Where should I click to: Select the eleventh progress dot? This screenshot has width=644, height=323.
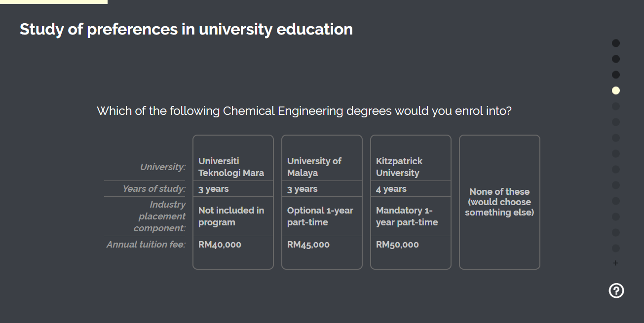pyautogui.click(x=616, y=201)
